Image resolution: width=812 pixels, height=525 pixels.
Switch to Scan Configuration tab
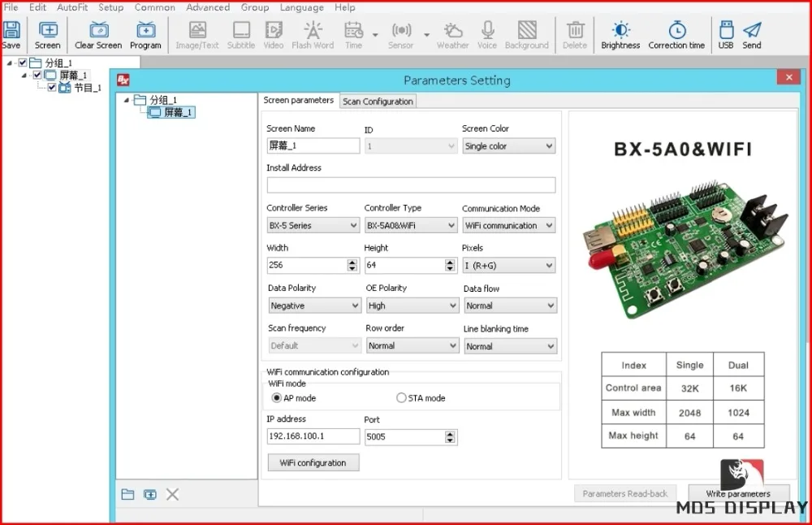pos(378,101)
